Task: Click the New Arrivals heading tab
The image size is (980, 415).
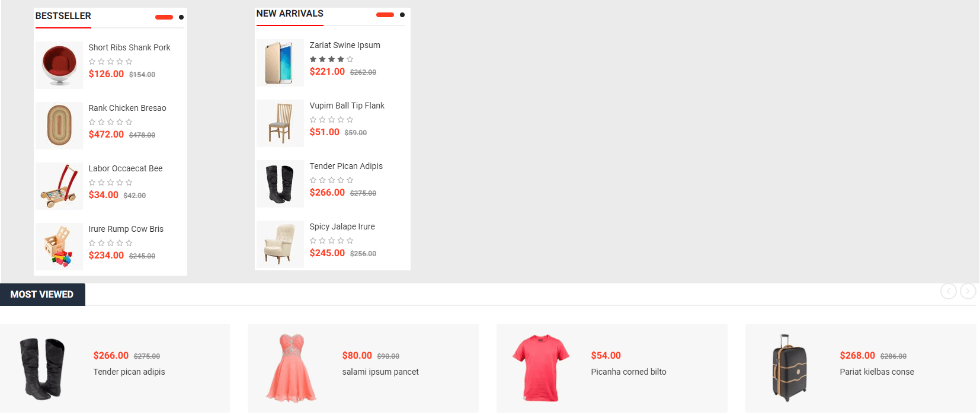Action: [290, 14]
